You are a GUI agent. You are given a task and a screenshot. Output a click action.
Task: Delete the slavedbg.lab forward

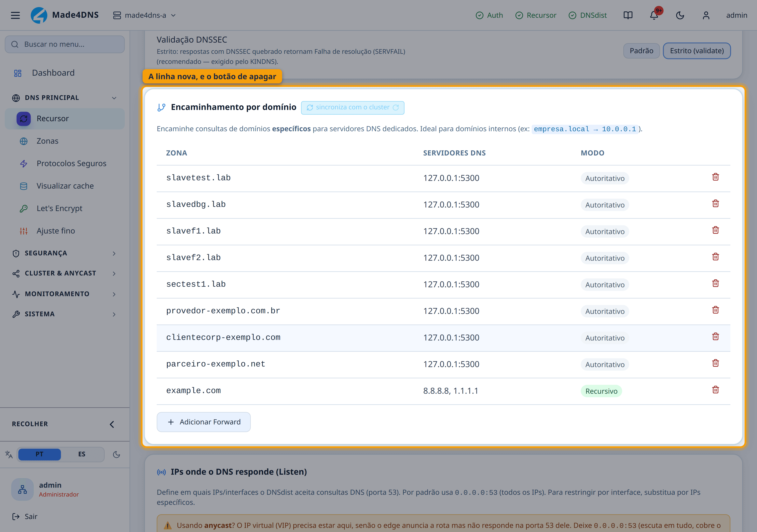tap(715, 204)
